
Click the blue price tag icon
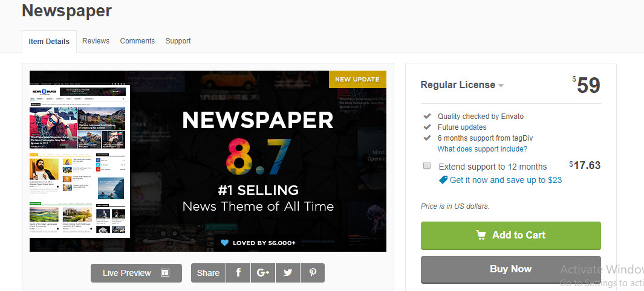tap(443, 179)
